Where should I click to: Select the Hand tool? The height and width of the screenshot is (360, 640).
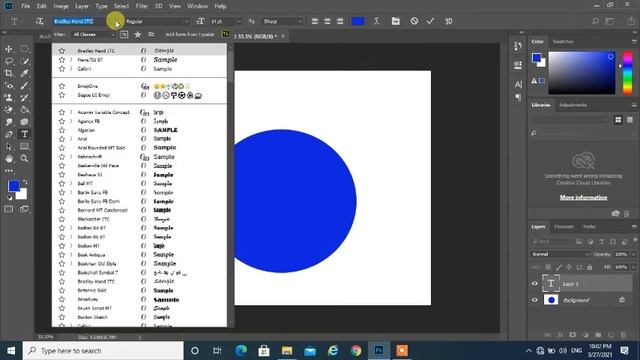click(x=9, y=158)
